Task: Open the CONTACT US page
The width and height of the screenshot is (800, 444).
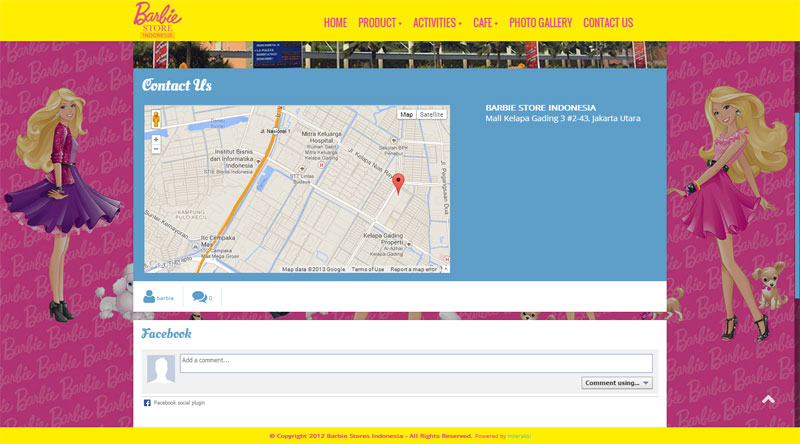Action: click(x=608, y=23)
